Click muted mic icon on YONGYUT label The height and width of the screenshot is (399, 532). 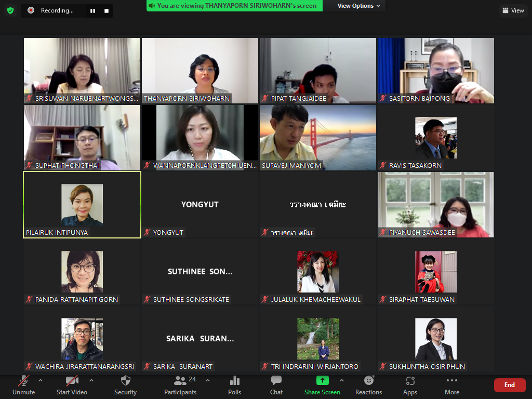(147, 232)
